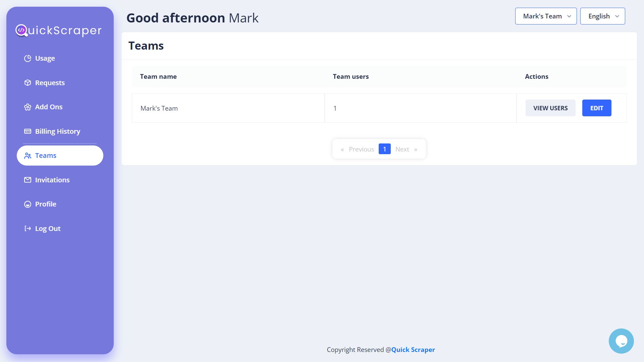This screenshot has width=644, height=362.
Task: Click the Invitations icon in sidebar
Action: click(28, 179)
